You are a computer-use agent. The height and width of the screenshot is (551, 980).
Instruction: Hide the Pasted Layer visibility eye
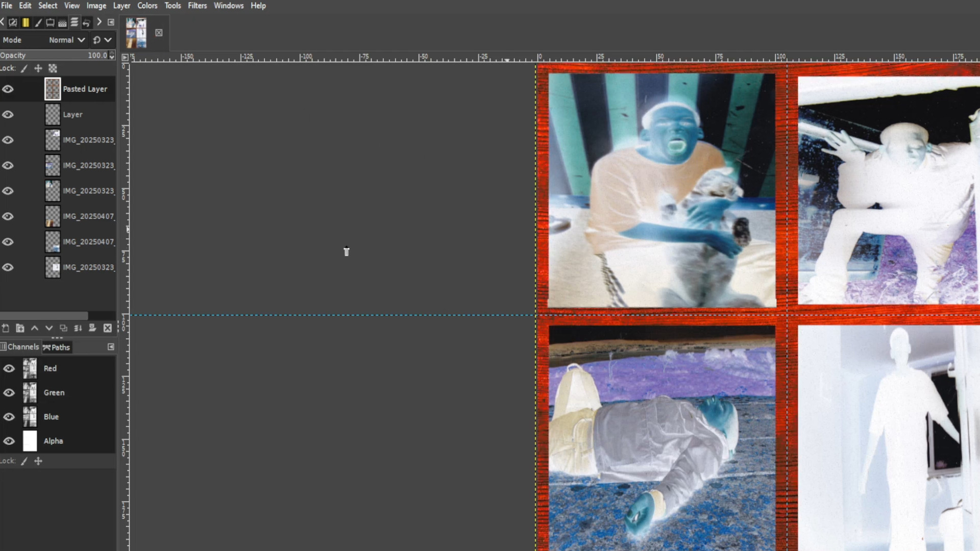pos(8,89)
